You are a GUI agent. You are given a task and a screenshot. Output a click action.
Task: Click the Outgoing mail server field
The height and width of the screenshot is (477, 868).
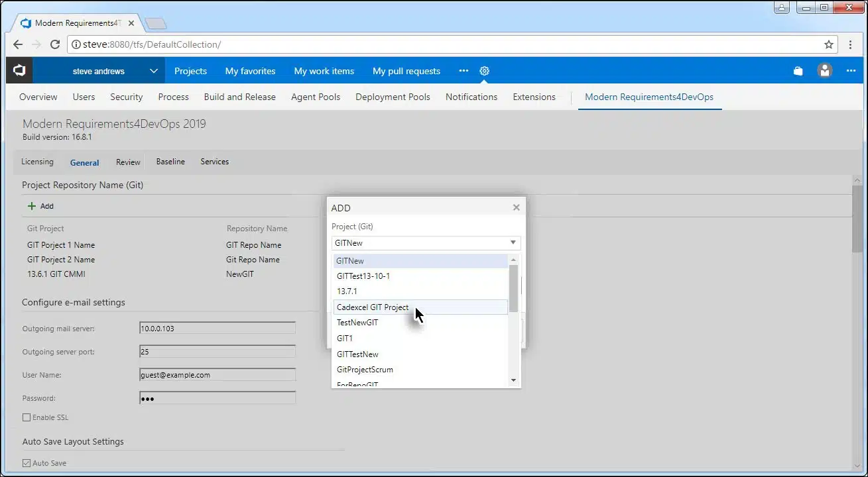pyautogui.click(x=217, y=328)
